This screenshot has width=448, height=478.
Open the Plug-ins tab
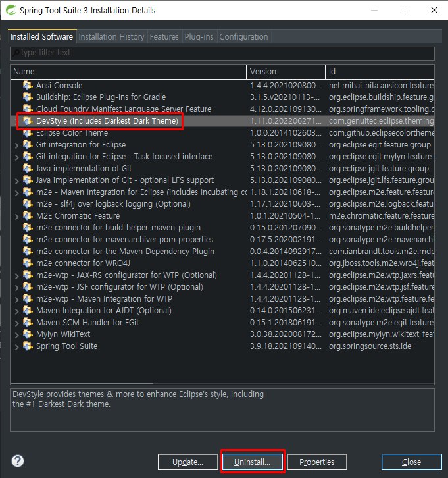(x=199, y=37)
